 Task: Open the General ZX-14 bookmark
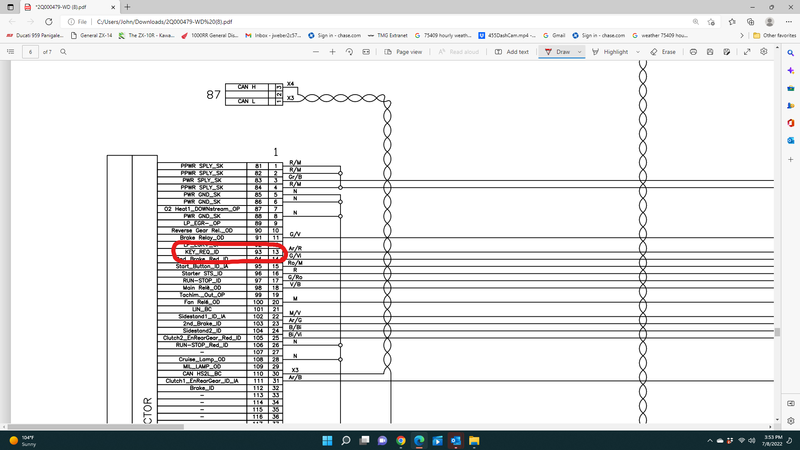coord(91,35)
